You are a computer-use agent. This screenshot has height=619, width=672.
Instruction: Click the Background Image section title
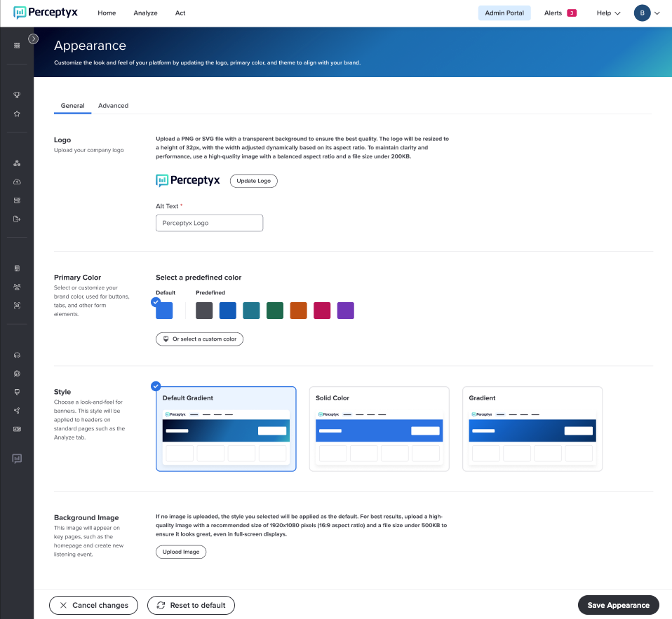point(86,518)
